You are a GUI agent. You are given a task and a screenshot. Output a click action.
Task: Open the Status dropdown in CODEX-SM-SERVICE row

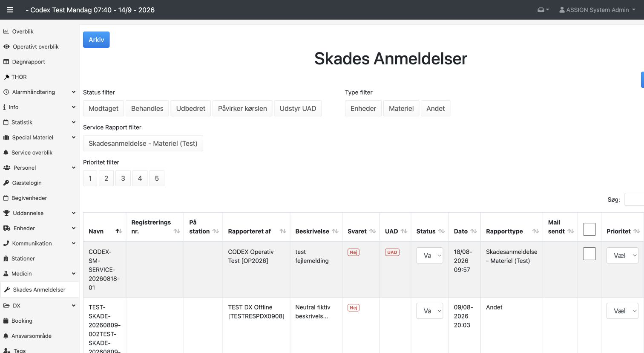click(x=430, y=255)
